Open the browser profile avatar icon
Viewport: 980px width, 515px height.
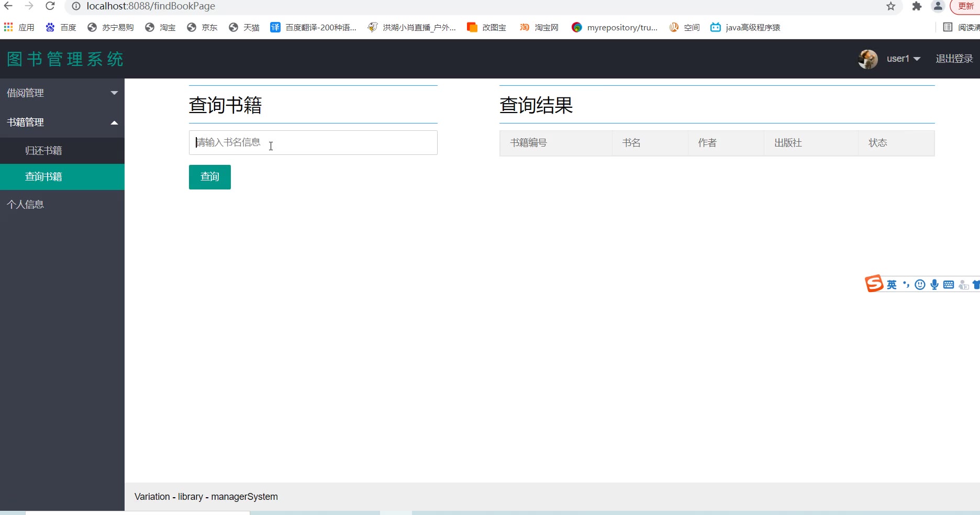pos(938,6)
